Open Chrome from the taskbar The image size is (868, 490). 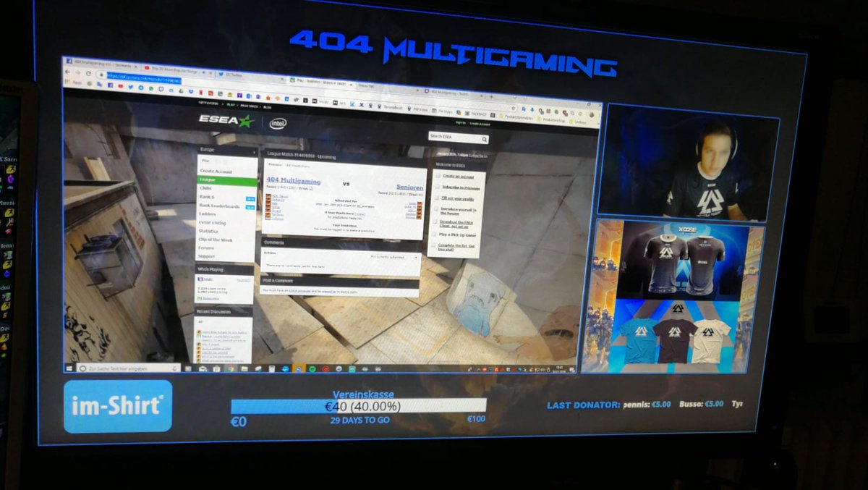point(231,368)
